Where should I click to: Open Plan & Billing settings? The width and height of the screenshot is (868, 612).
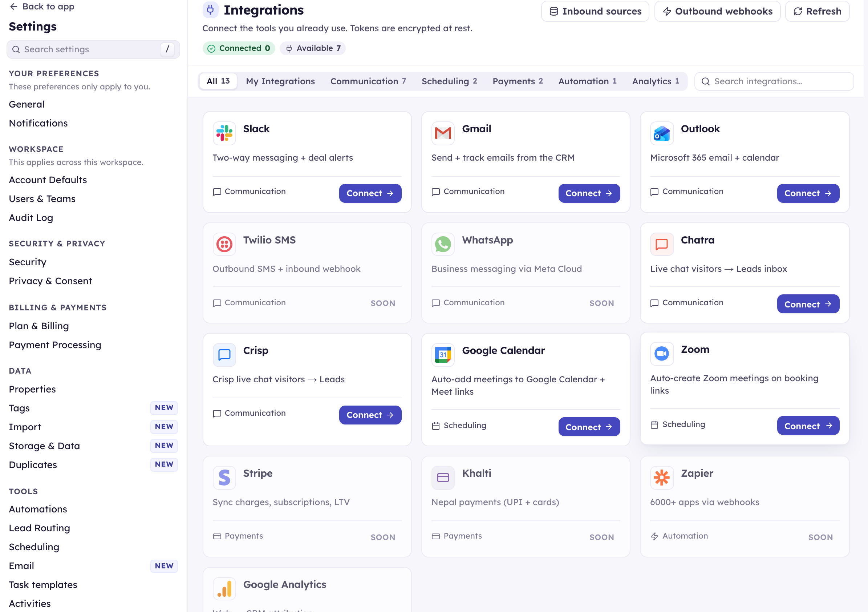38,326
